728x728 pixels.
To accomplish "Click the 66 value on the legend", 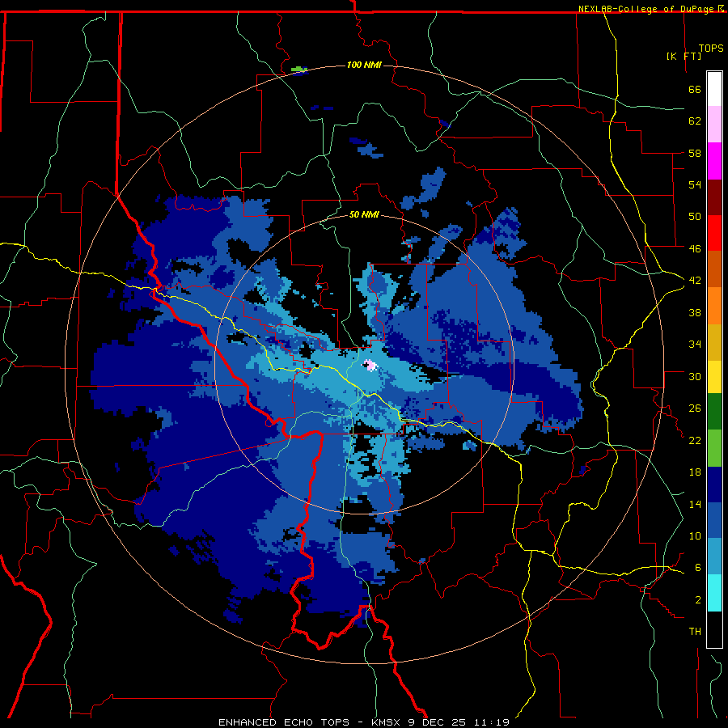I will pos(695,89).
